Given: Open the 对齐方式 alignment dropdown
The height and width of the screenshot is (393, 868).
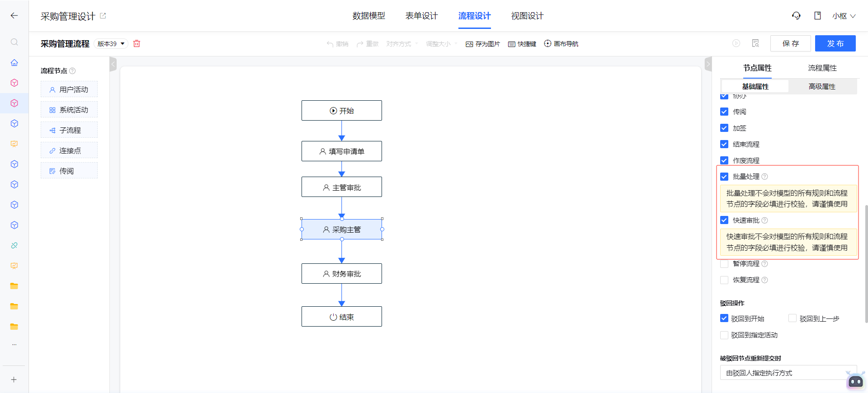Looking at the screenshot, I should point(402,44).
